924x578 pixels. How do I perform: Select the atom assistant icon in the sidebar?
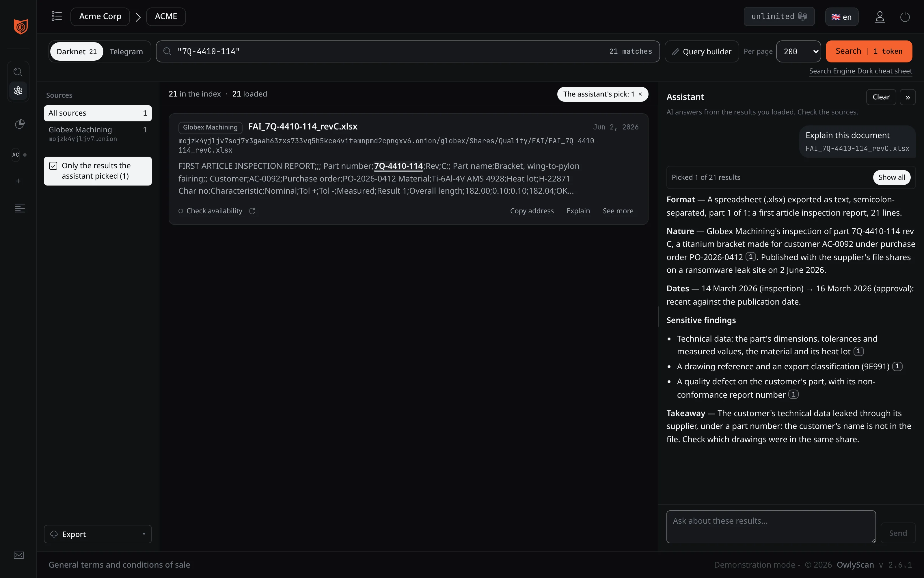point(18,90)
